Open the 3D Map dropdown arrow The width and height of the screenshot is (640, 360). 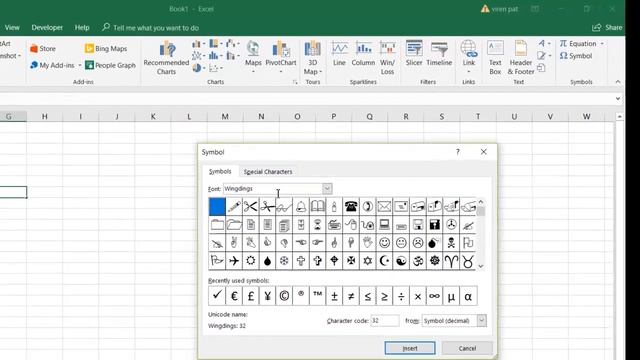point(320,72)
